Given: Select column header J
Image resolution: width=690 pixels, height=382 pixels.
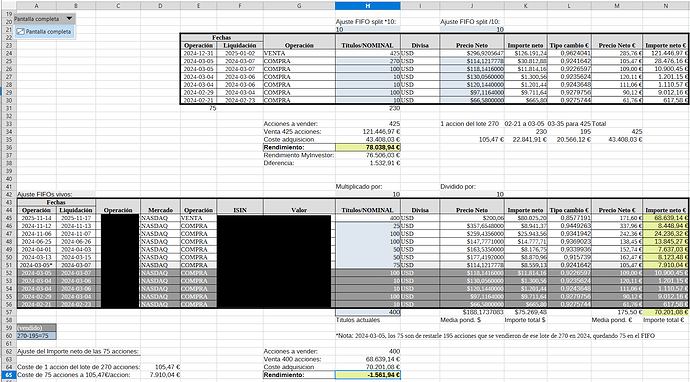Looking at the screenshot, I should (x=472, y=6).
